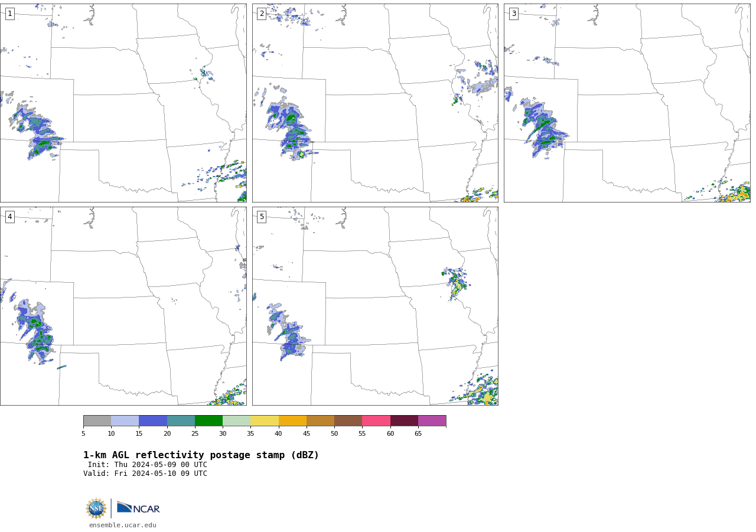
Task: Select the tan 45-50 dBZ swatch
Action: click(x=320, y=420)
